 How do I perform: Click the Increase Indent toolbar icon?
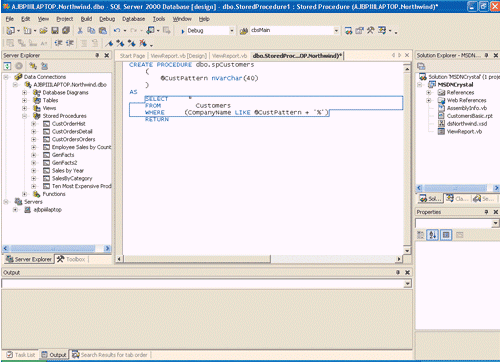click(x=70, y=43)
